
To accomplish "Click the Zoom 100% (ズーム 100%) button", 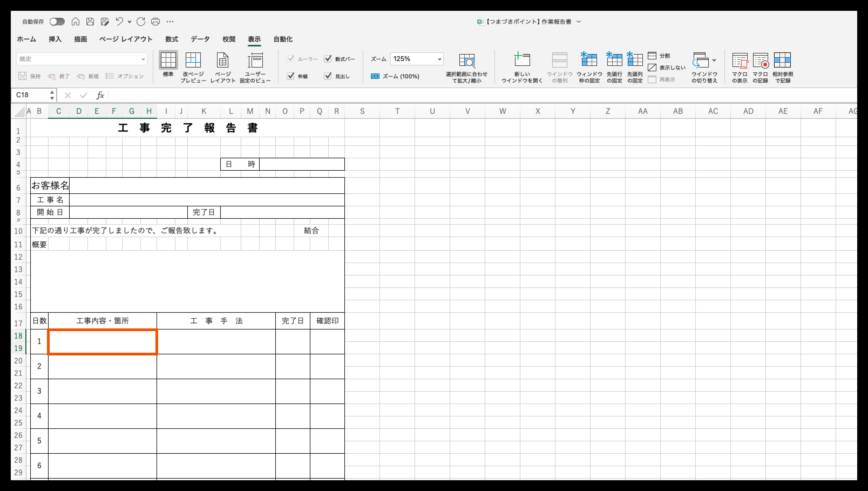I will [x=395, y=76].
